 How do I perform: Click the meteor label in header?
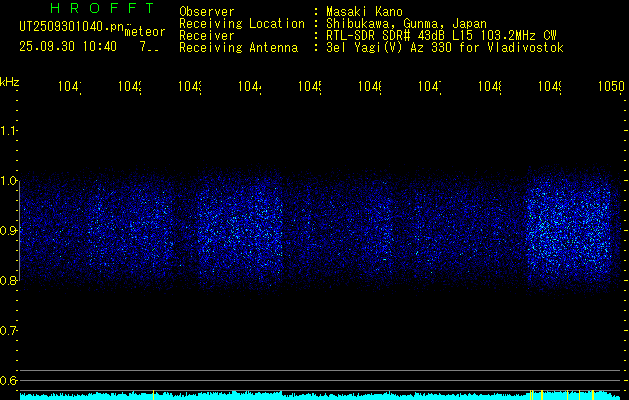point(145,31)
